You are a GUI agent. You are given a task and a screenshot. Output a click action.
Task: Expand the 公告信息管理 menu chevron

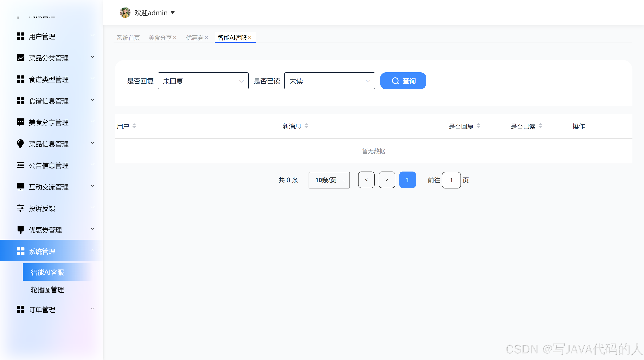92,164
